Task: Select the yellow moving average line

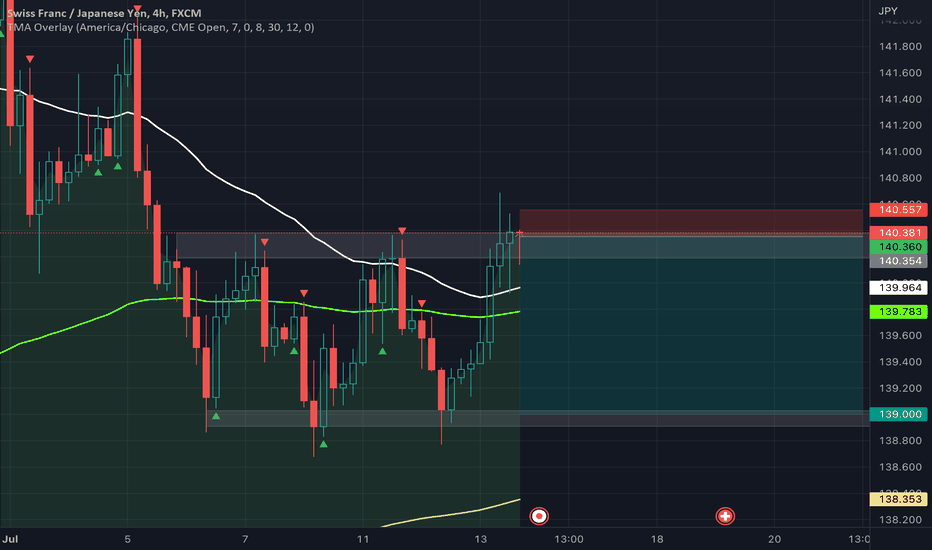Action: [452, 513]
